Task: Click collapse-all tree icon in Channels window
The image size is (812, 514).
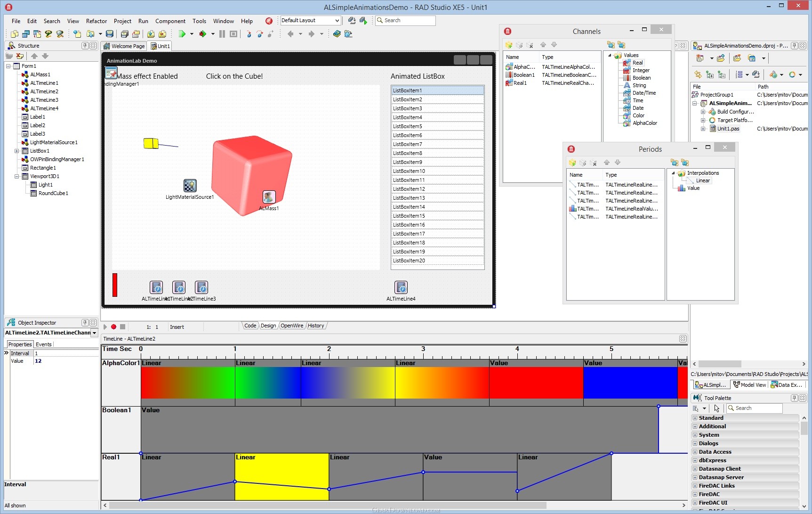Action: point(621,45)
